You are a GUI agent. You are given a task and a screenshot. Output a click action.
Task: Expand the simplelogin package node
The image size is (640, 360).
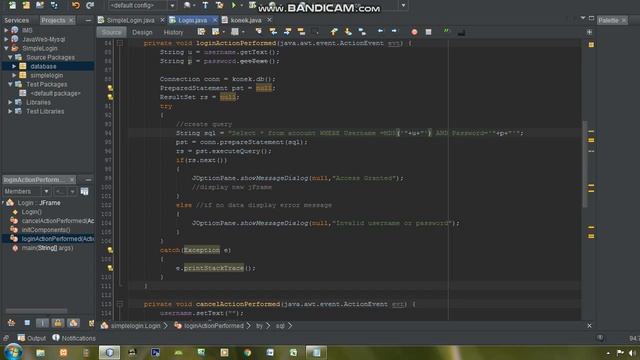coord(14,75)
